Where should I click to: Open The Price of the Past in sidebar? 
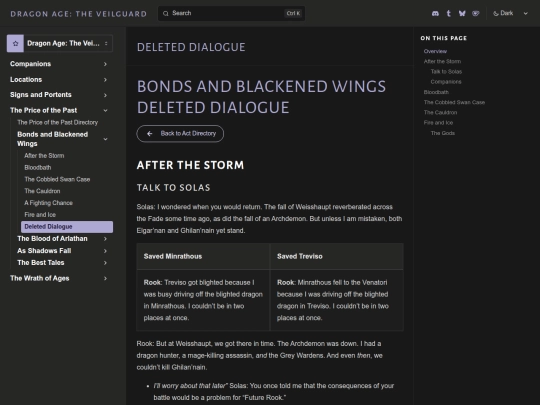(43, 110)
